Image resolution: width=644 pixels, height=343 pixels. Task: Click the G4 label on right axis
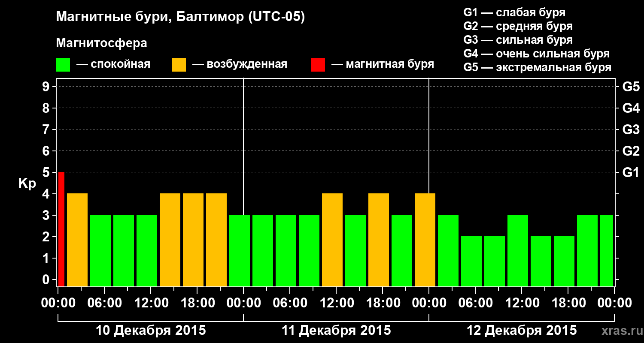[x=631, y=108]
